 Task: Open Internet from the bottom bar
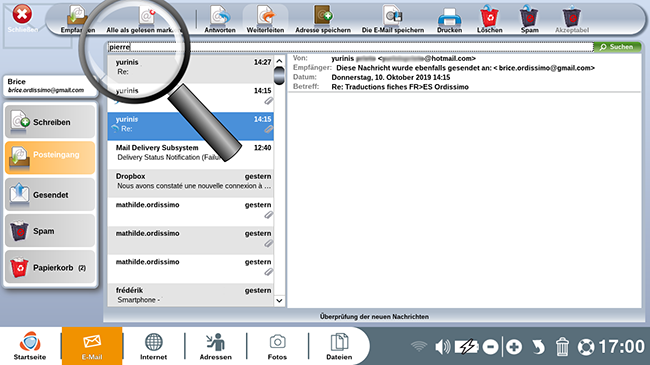coord(153,346)
